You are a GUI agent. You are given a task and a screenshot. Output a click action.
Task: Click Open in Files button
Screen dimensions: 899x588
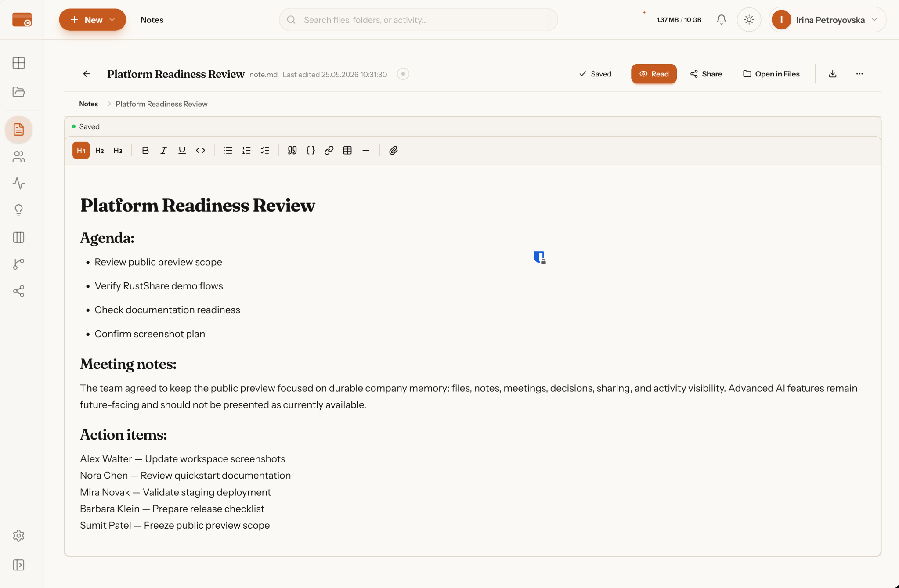(x=771, y=74)
